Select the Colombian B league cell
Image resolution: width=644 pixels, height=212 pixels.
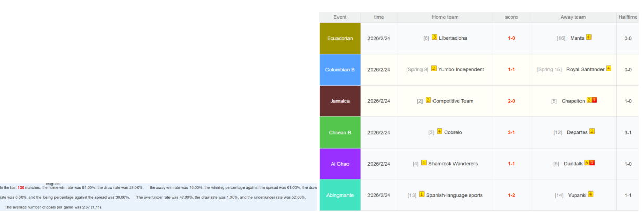340,70
